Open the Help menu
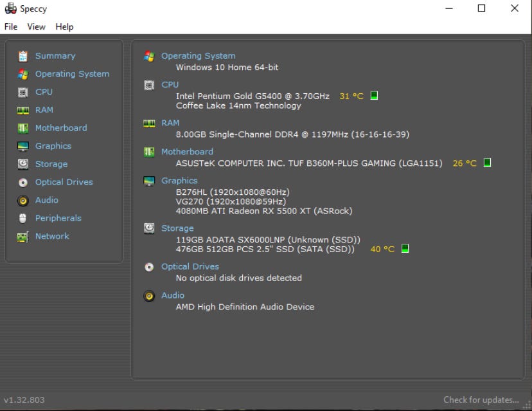The width and height of the screenshot is (532, 411). (64, 27)
